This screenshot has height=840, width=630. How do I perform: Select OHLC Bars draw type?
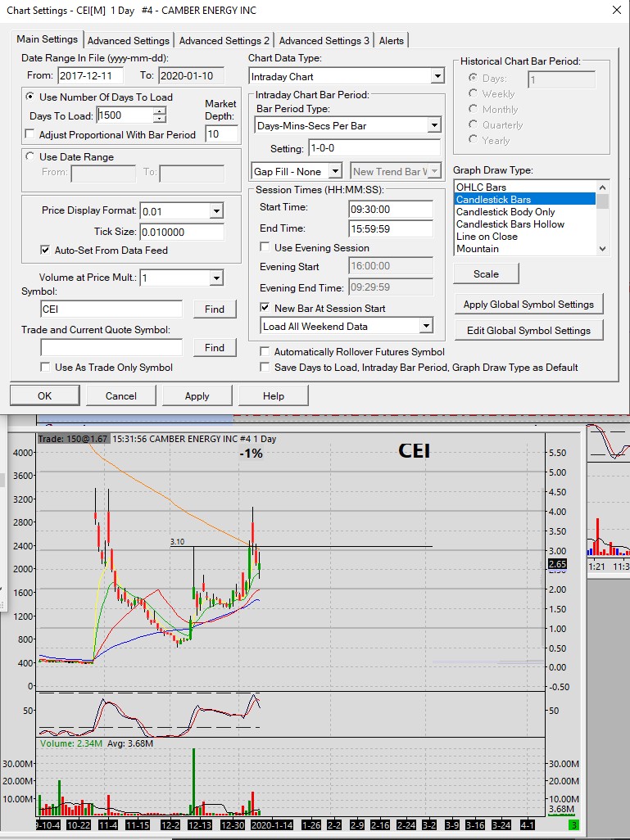click(525, 187)
